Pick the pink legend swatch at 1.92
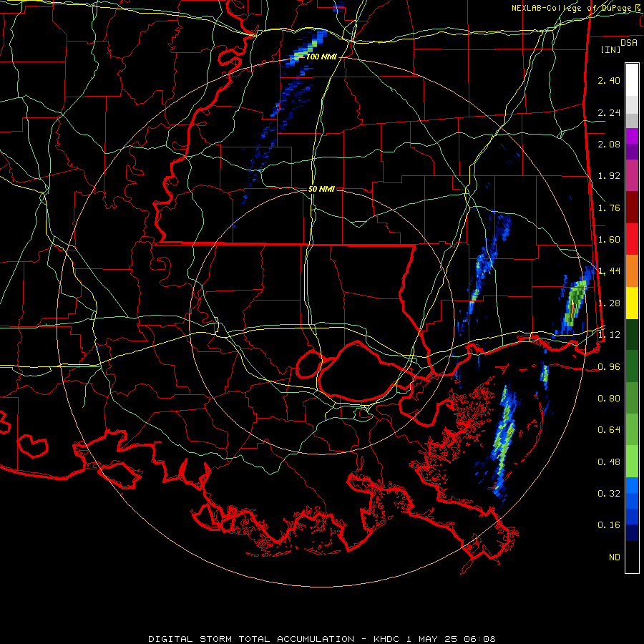The image size is (644, 644). (632, 176)
